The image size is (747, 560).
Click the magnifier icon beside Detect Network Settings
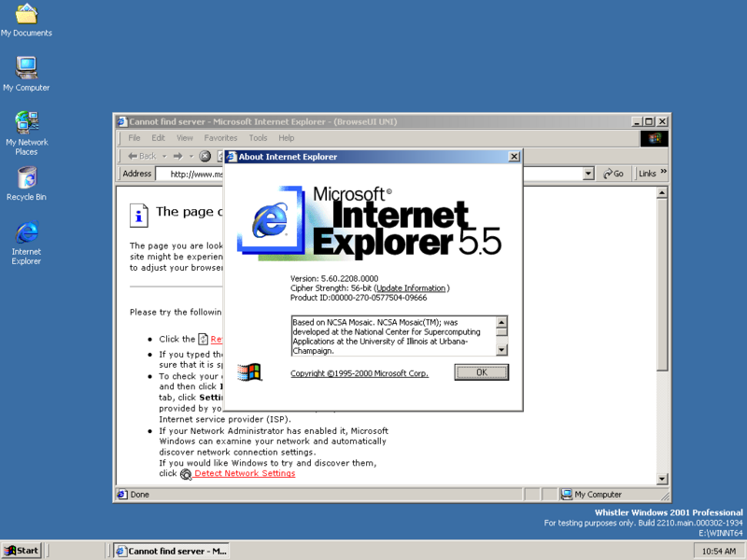186,474
